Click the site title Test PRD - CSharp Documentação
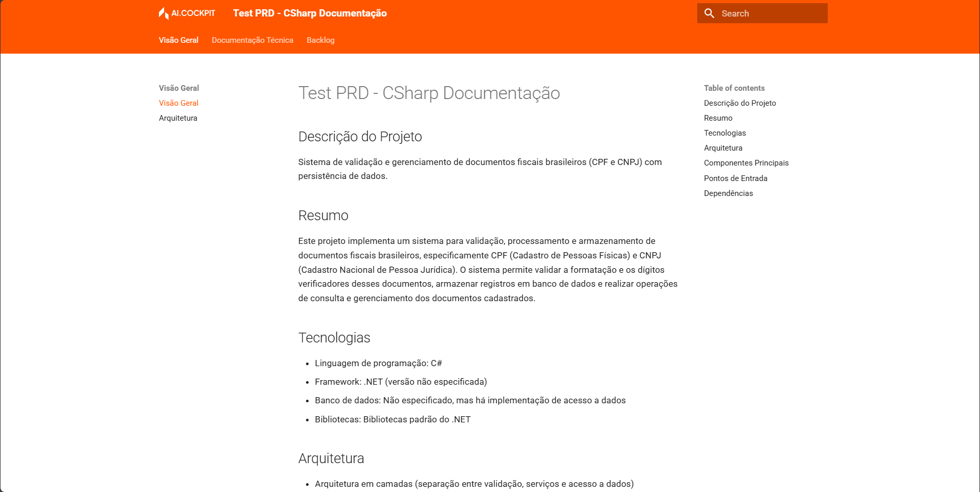980x492 pixels. [x=310, y=13]
